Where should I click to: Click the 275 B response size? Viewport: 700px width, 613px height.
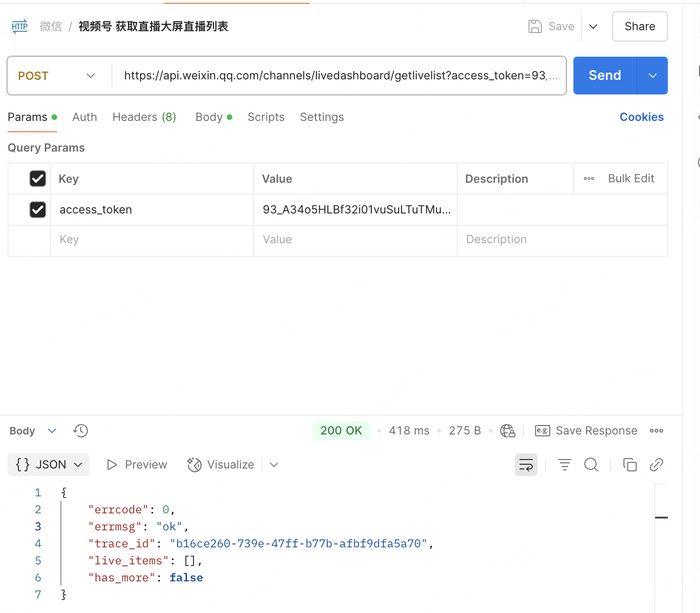point(465,431)
